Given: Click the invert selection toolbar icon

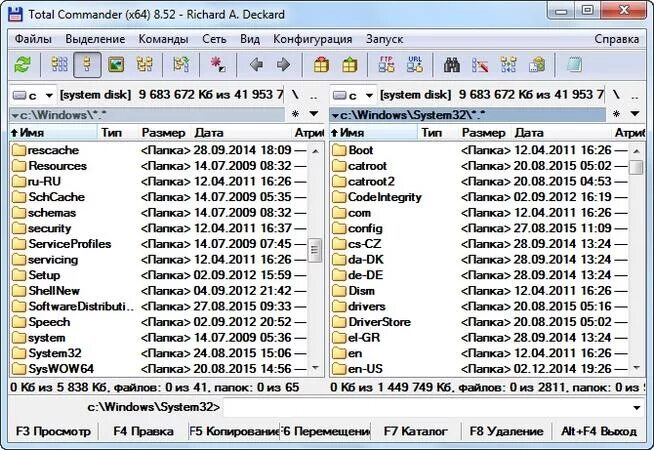Looking at the screenshot, I should click(x=181, y=65).
